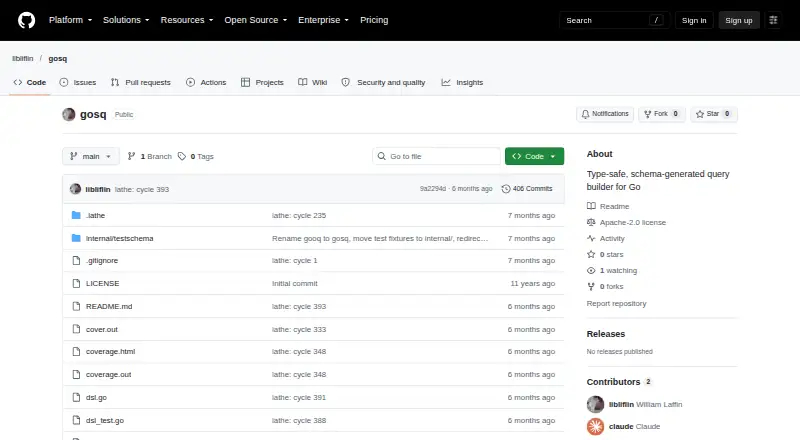Open the Solutions dropdown menu
The width and height of the screenshot is (800, 440).
[126, 20]
